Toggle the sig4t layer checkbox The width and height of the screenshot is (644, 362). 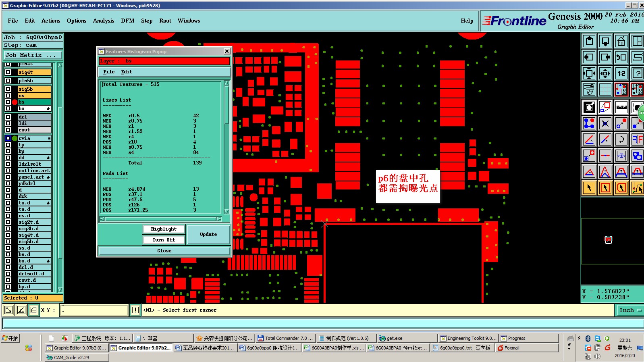(8, 72)
